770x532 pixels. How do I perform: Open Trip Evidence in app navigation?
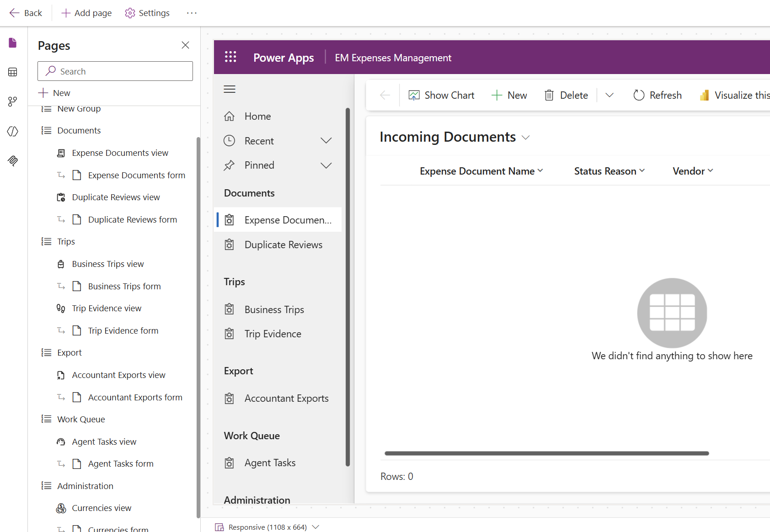click(278, 334)
